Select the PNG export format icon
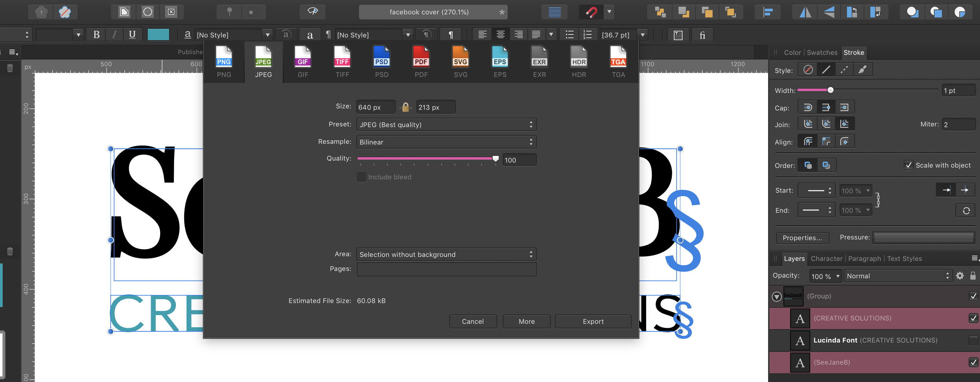 (224, 57)
